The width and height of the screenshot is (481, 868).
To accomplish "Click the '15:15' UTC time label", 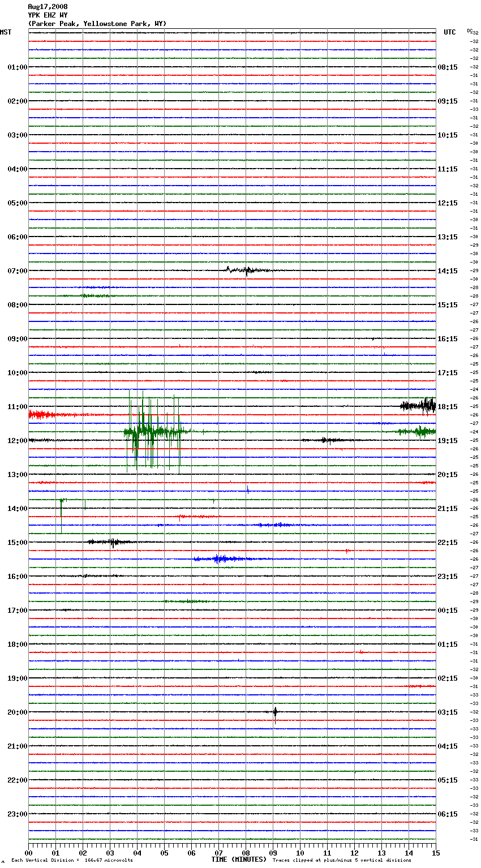I will point(448,305).
